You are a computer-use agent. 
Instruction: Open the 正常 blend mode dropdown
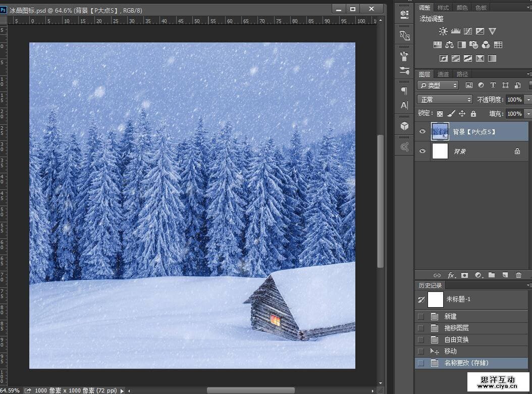(445, 100)
